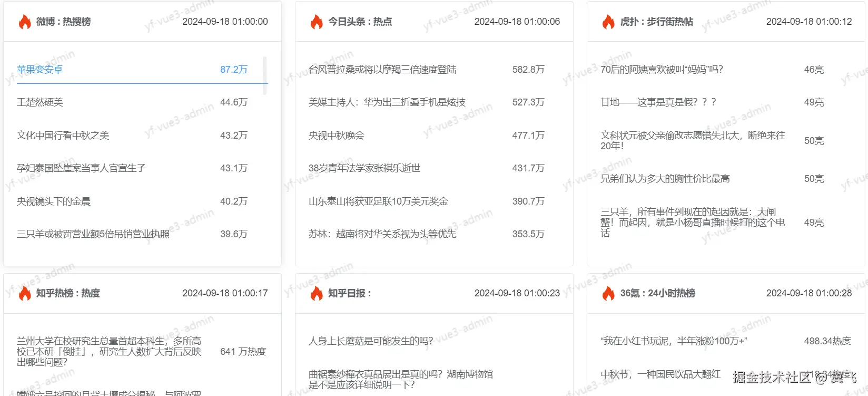Click the 39.6万 heat value
The width and height of the screenshot is (868, 396).
234,234
